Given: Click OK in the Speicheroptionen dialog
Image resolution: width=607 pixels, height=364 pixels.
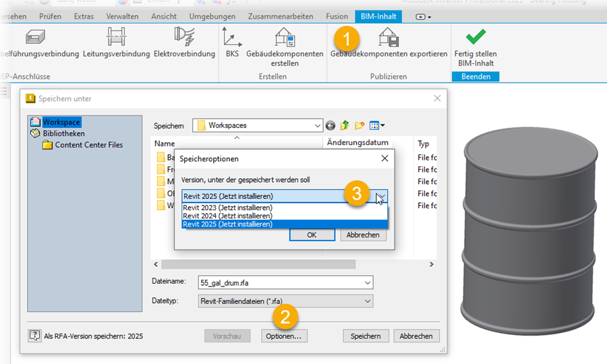Looking at the screenshot, I should (x=312, y=235).
